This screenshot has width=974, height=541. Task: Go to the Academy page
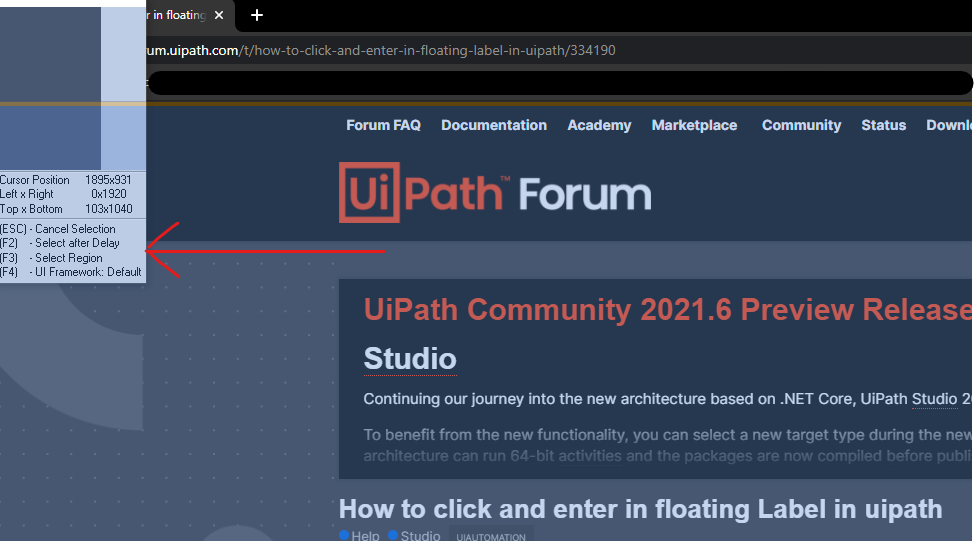599,125
